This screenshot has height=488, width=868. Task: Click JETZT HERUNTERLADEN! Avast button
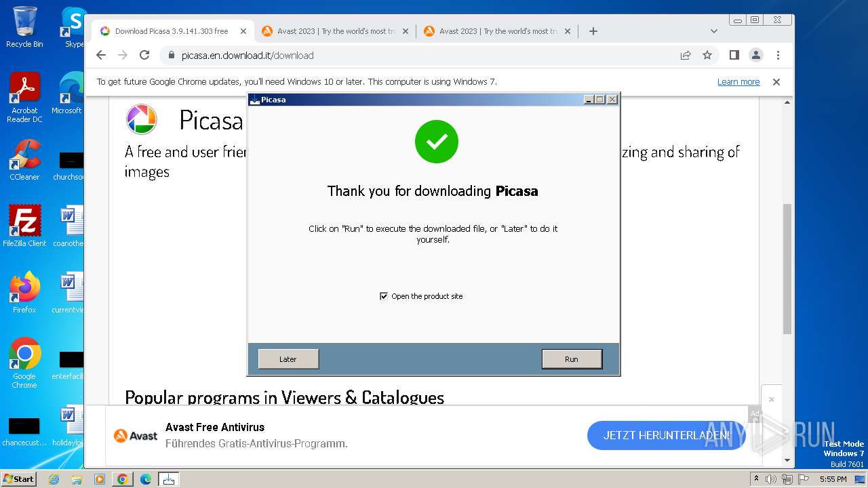pos(667,435)
